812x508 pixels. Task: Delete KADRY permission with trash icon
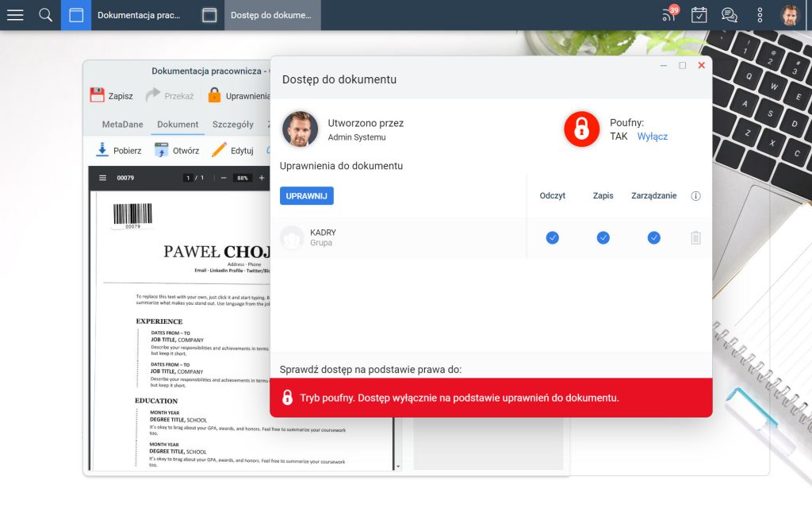[695, 237]
